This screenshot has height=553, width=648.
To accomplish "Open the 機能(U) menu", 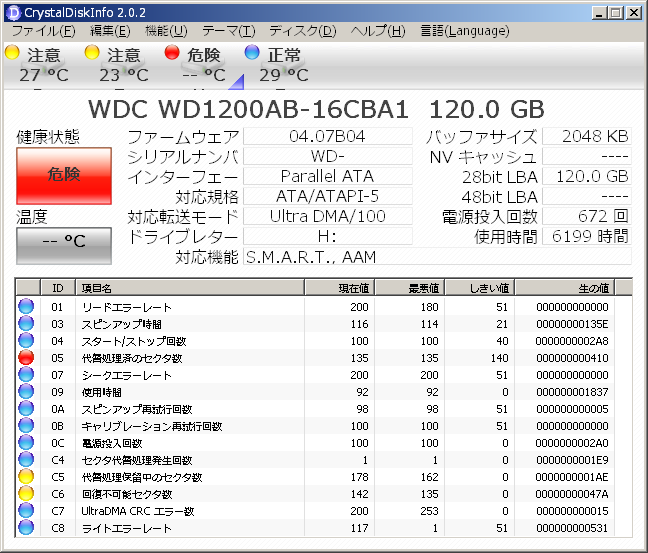I will 166,31.
